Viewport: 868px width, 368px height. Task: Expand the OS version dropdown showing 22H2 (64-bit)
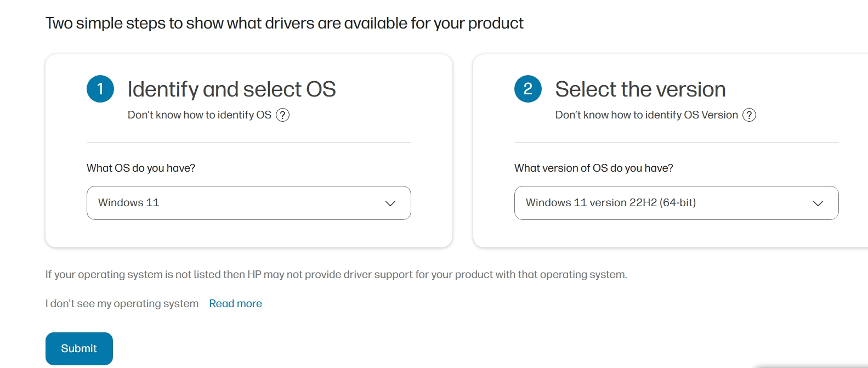[x=676, y=203]
